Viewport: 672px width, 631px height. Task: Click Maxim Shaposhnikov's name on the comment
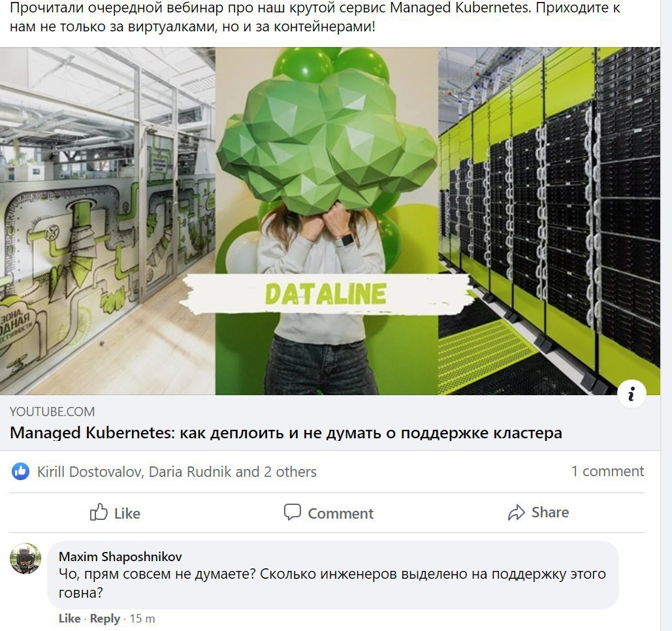coord(120,557)
